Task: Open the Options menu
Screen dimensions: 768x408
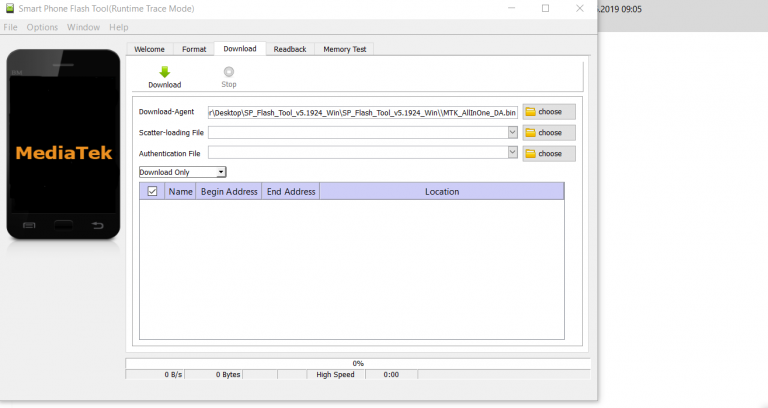Action: (42, 27)
